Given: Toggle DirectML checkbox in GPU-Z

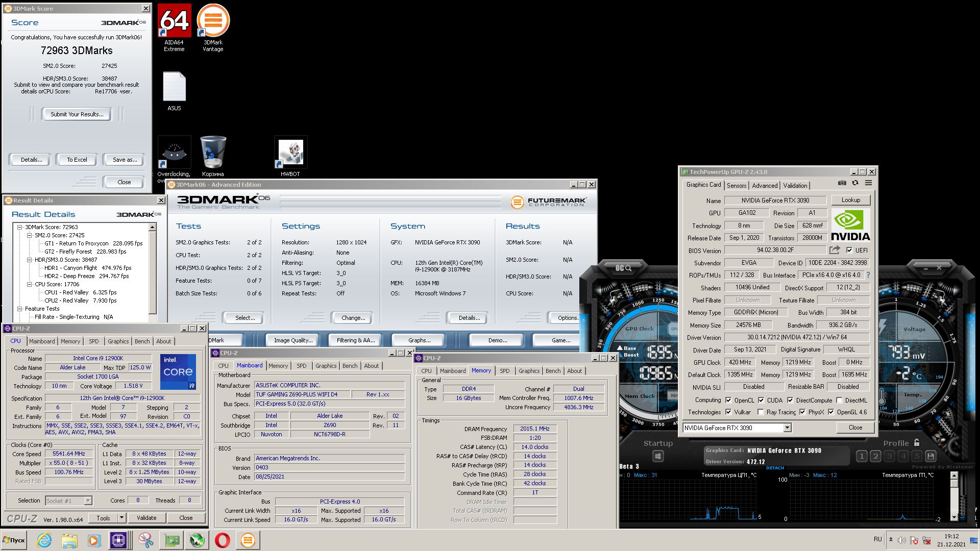Looking at the screenshot, I should click(x=839, y=400).
